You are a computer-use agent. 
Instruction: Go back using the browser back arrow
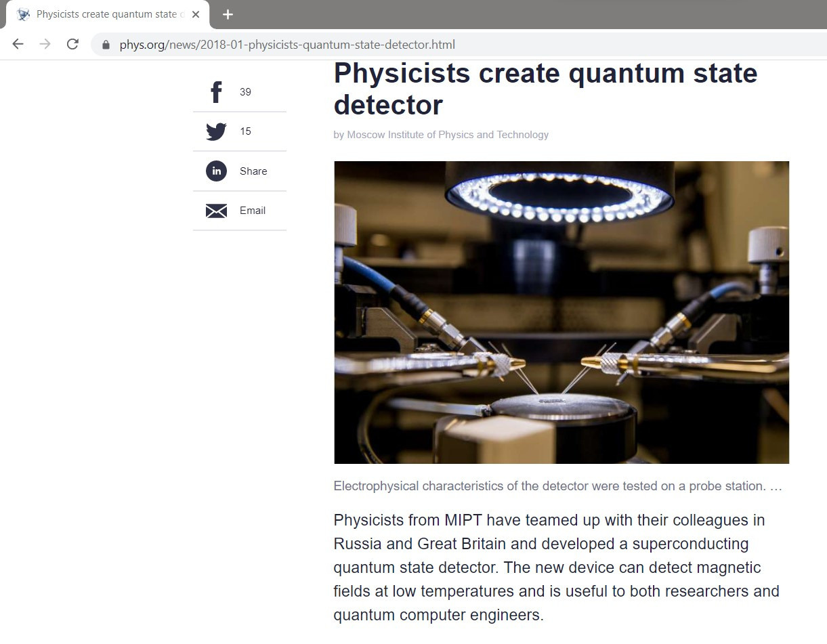pyautogui.click(x=18, y=45)
